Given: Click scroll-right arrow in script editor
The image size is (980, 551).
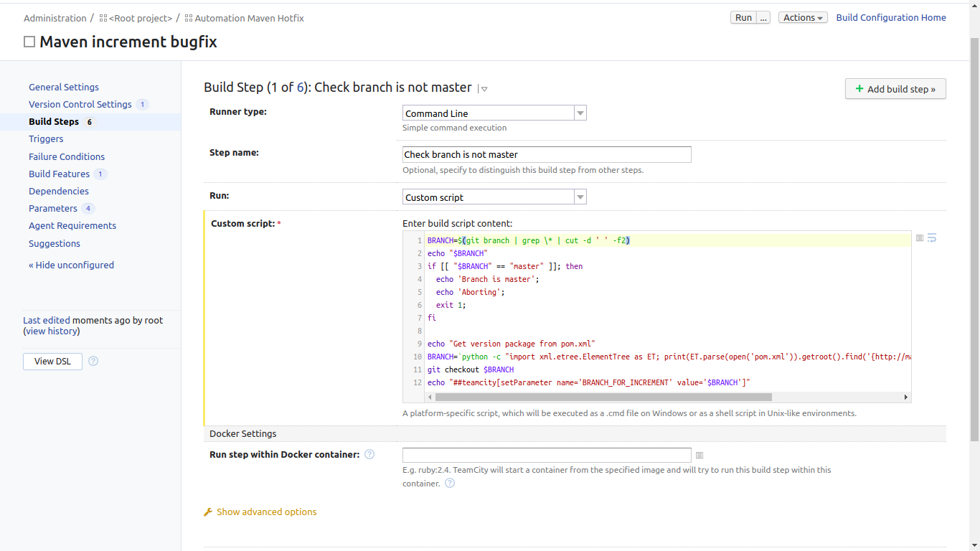Looking at the screenshot, I should coord(905,397).
